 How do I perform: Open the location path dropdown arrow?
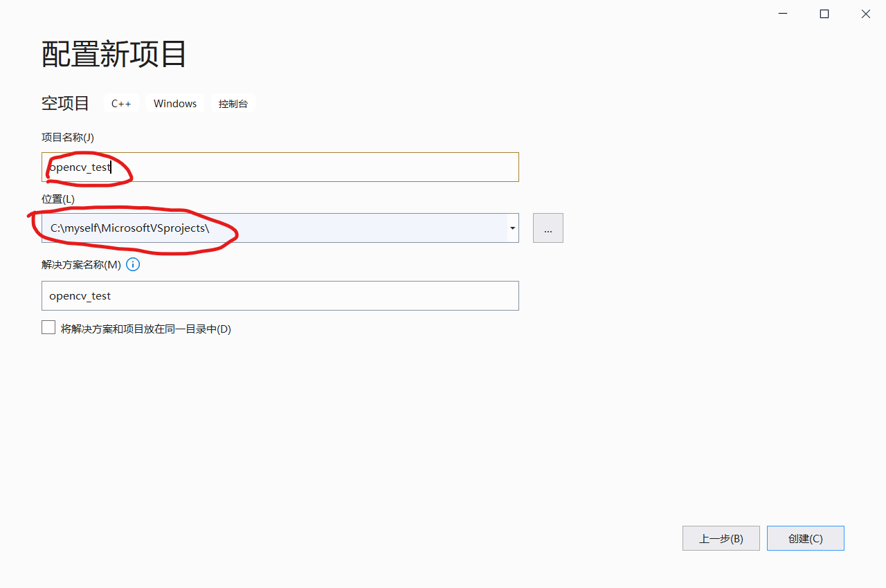tap(512, 228)
